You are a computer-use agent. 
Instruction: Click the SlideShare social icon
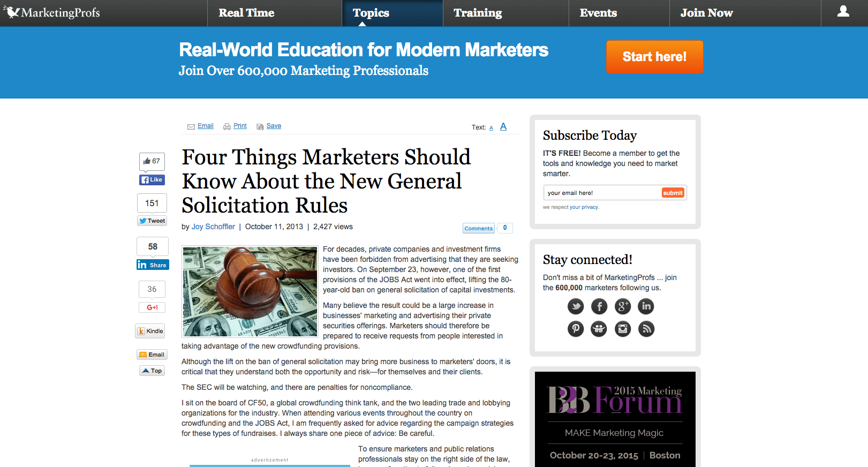click(x=599, y=329)
